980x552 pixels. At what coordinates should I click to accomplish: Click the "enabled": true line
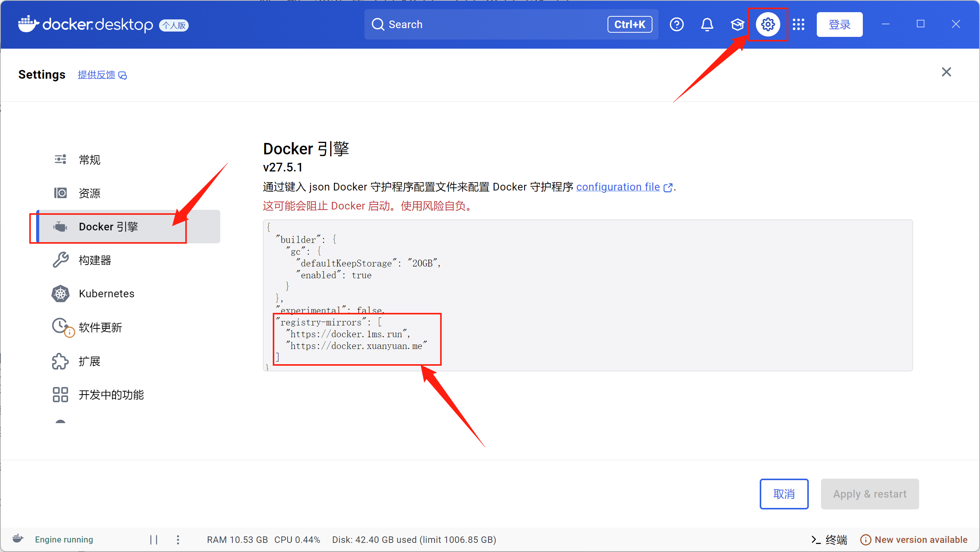(334, 275)
